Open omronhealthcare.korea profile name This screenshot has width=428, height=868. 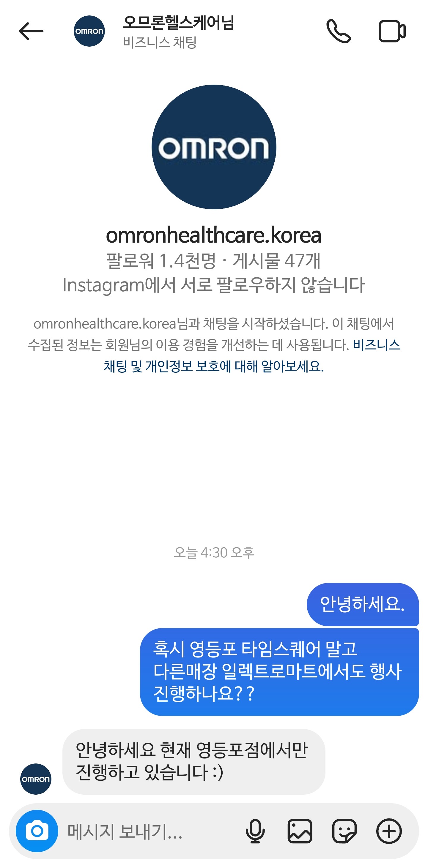[x=214, y=235]
